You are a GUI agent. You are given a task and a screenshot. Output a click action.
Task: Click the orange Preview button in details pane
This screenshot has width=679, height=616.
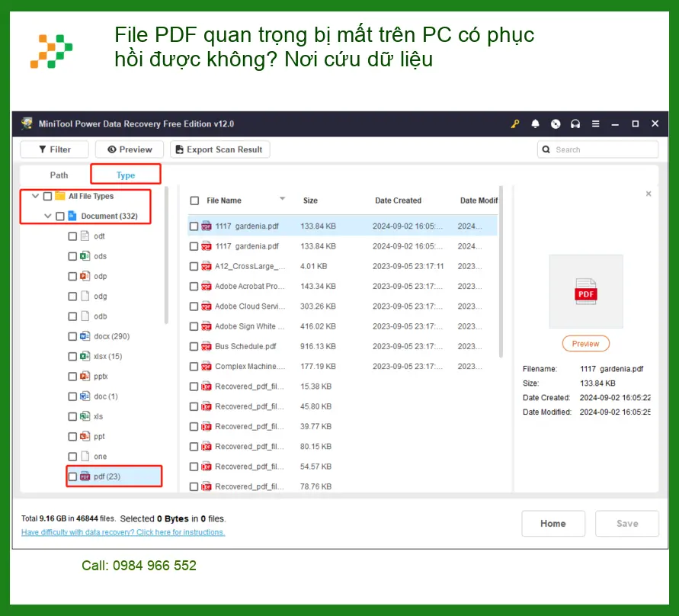[x=585, y=344]
